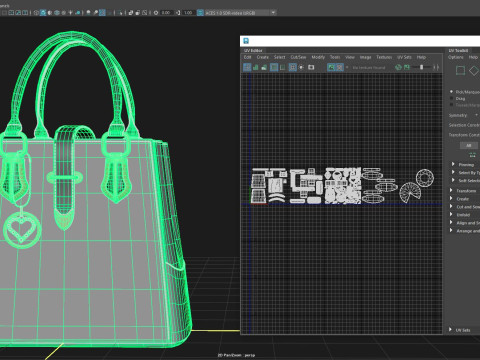Click the Transform Constraint label in UV Toolkit
Image resolution: width=480 pixels, height=360 pixels.
coord(464,135)
